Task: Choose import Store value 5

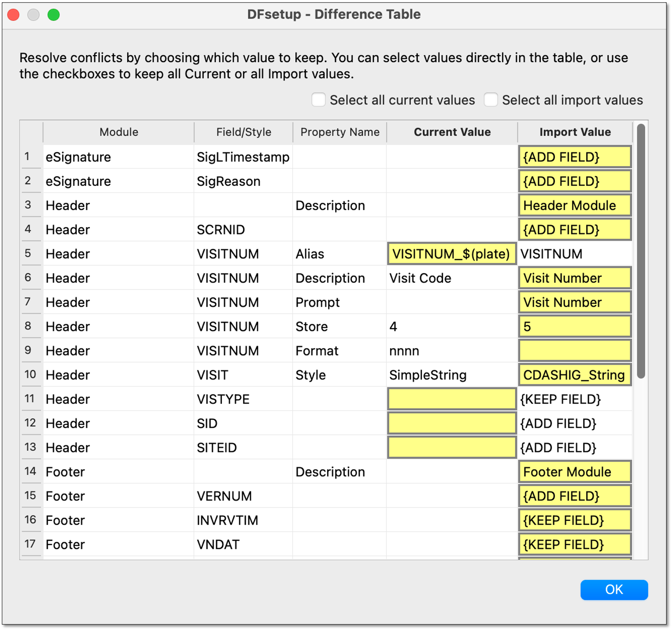Action: tap(575, 327)
